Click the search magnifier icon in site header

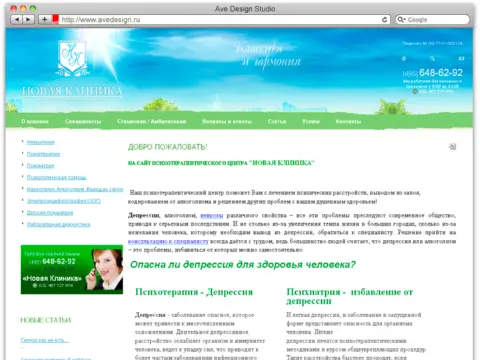pos(432,59)
